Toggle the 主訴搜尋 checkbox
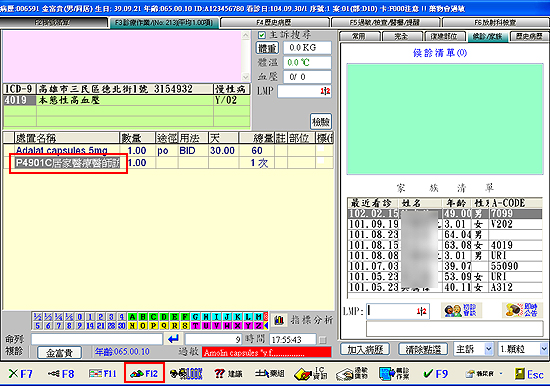The image size is (550, 386). 262,35
